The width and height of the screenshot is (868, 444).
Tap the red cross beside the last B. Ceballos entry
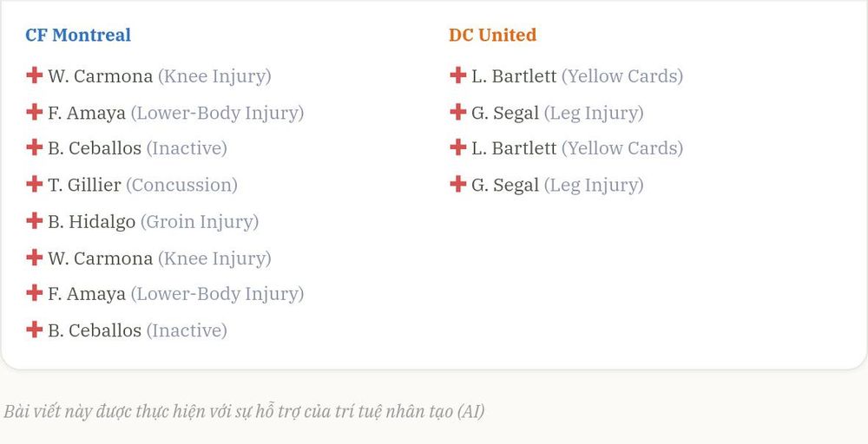(x=35, y=330)
